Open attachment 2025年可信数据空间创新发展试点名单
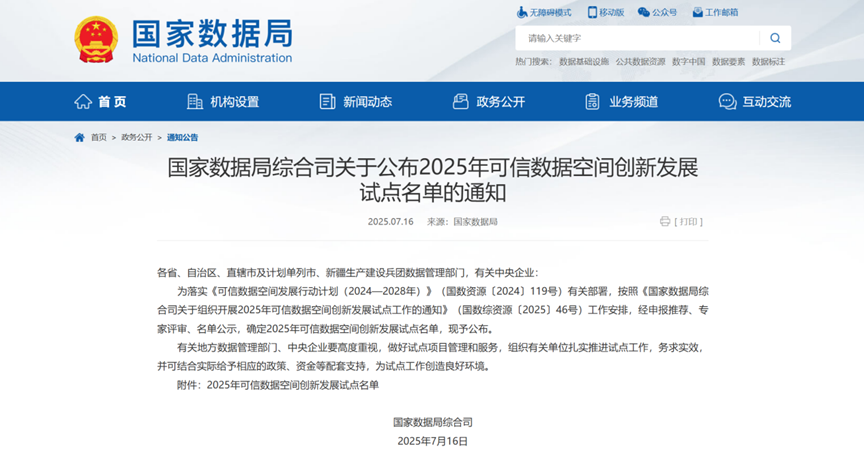This screenshot has width=864, height=457. pyautogui.click(x=293, y=385)
